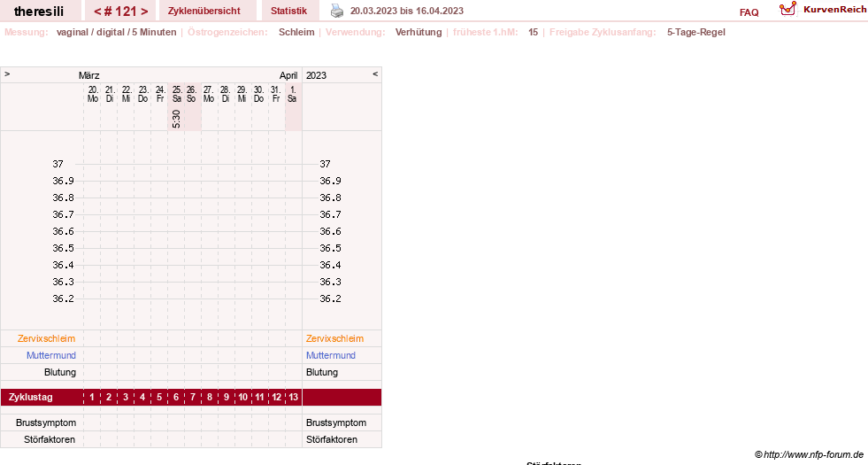Click the 36.5 label on left temperature axis
This screenshot has height=465, width=868.
63,248
